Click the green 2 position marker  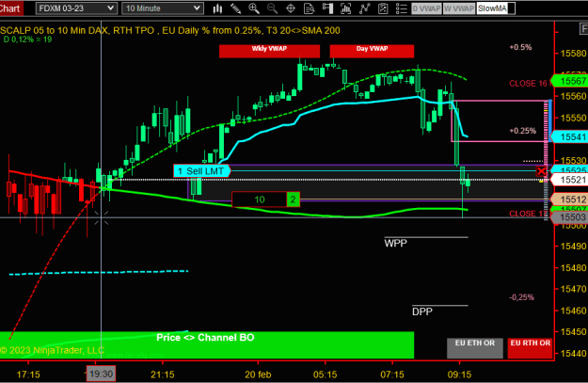[x=294, y=199]
